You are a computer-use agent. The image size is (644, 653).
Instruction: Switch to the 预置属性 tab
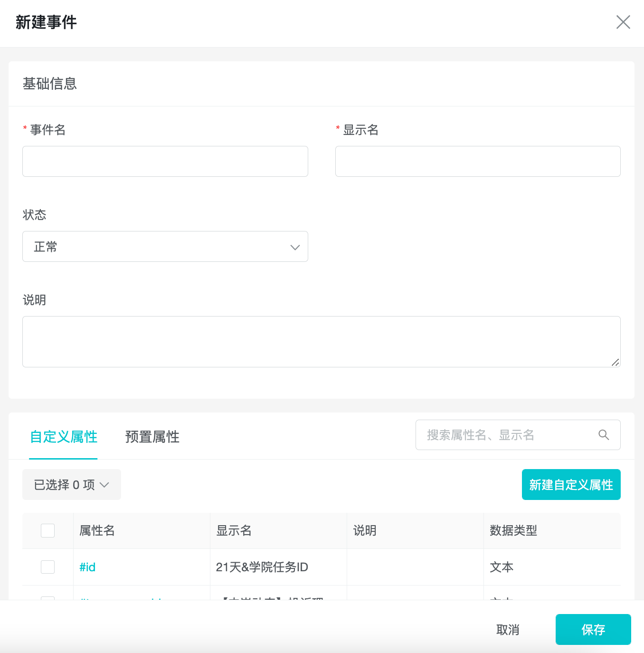[x=152, y=437]
